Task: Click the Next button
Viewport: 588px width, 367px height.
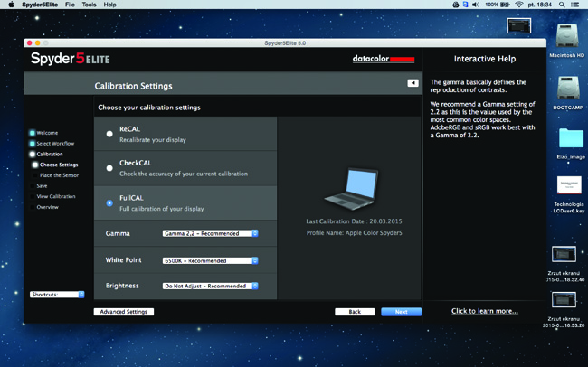Action: (401, 312)
